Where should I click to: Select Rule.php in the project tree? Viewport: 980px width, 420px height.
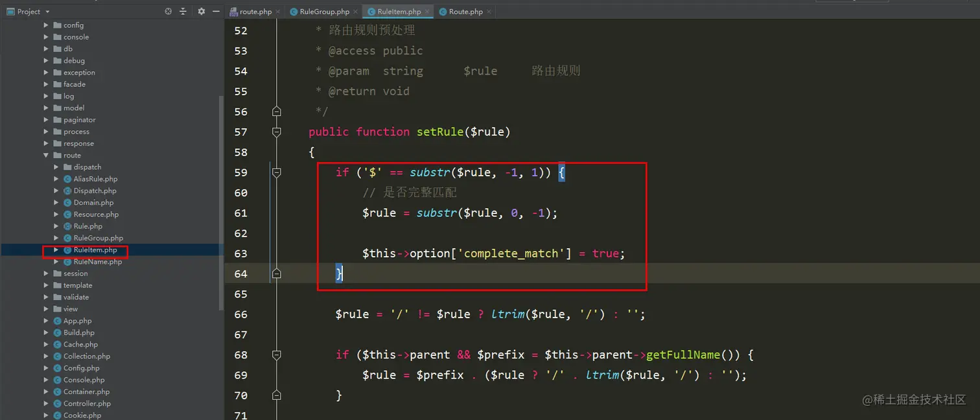(x=88, y=226)
